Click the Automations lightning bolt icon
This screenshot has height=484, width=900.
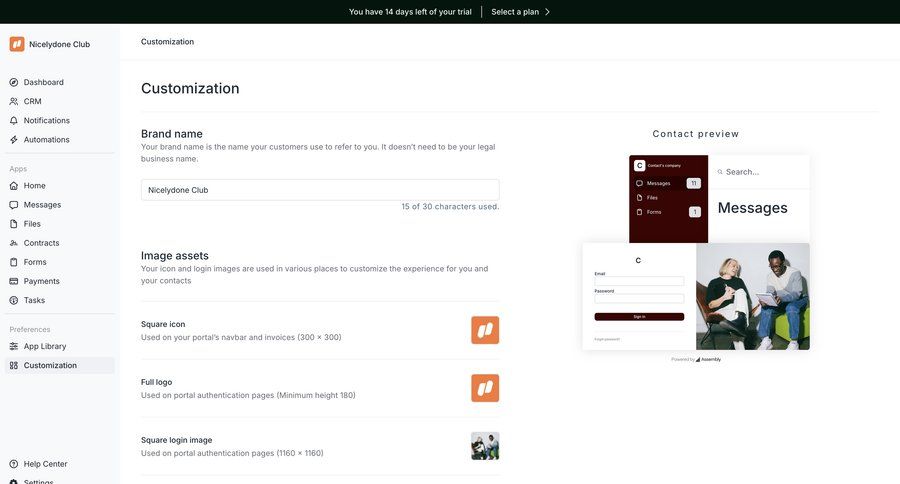pyautogui.click(x=14, y=140)
